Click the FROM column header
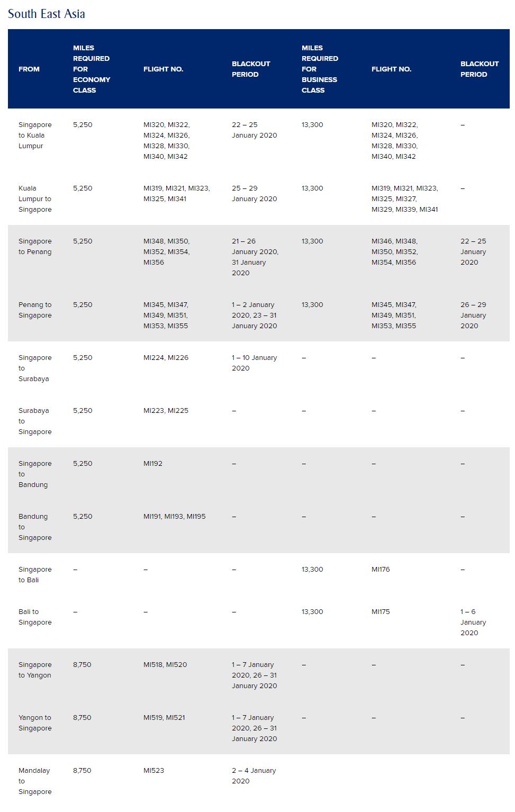Screen dimensions: 515x812 [29, 69]
